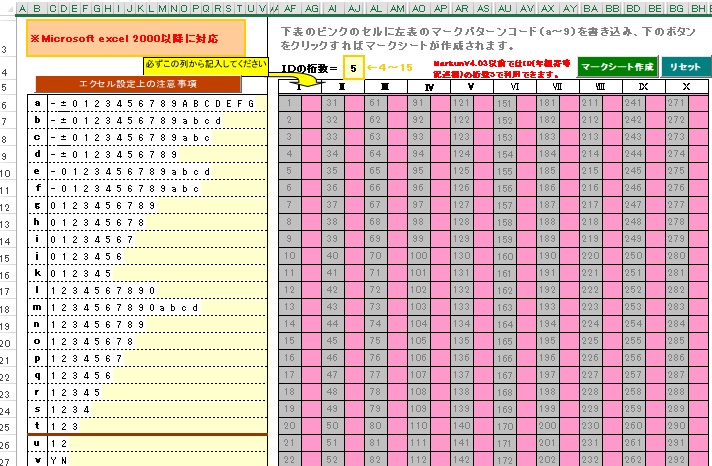
Task: Click the pattern code 'm' cell
Action: click(37, 307)
